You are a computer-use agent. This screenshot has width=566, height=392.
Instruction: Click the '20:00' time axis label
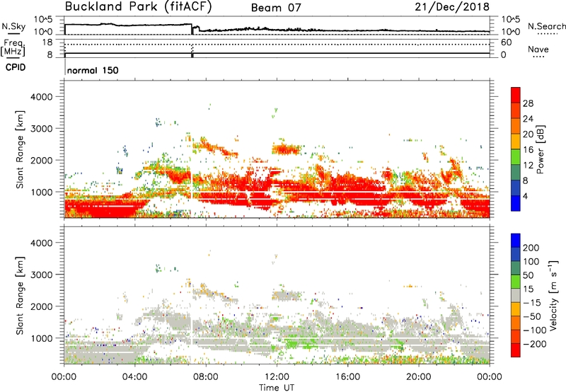(418, 377)
